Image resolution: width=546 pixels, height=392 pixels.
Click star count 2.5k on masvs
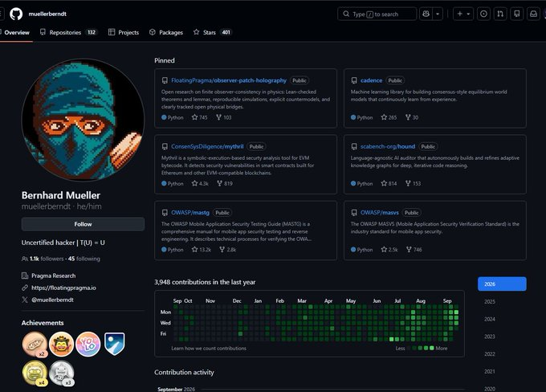[389, 250]
